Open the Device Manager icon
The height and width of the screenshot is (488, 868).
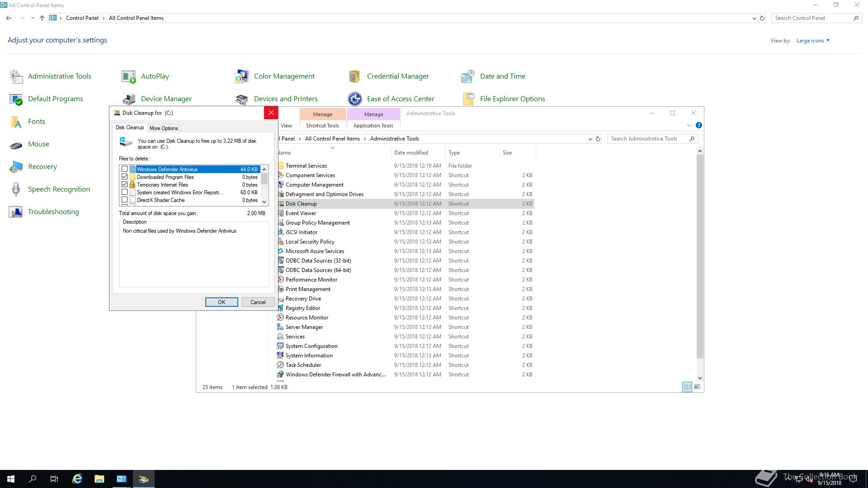click(x=129, y=99)
